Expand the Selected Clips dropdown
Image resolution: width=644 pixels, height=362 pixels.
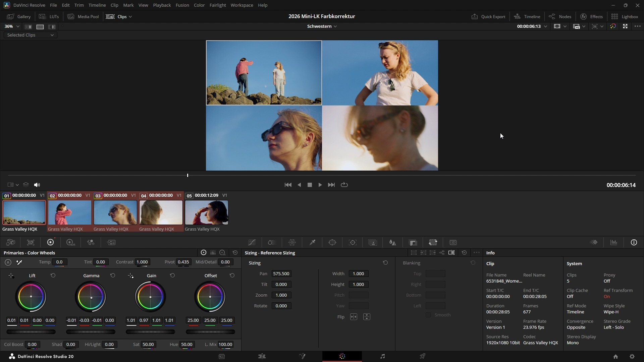(x=30, y=35)
